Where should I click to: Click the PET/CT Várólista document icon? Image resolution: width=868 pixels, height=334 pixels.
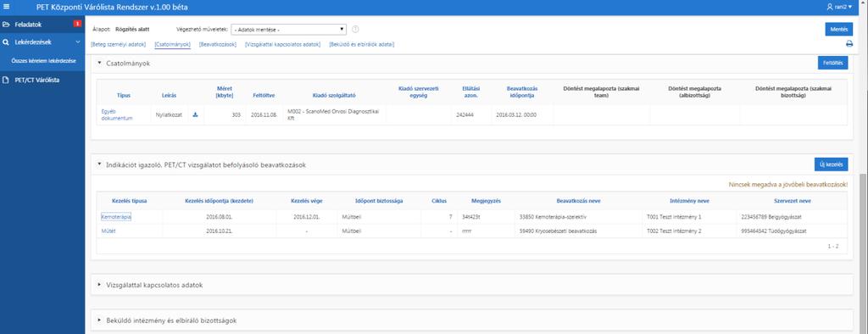[6, 80]
